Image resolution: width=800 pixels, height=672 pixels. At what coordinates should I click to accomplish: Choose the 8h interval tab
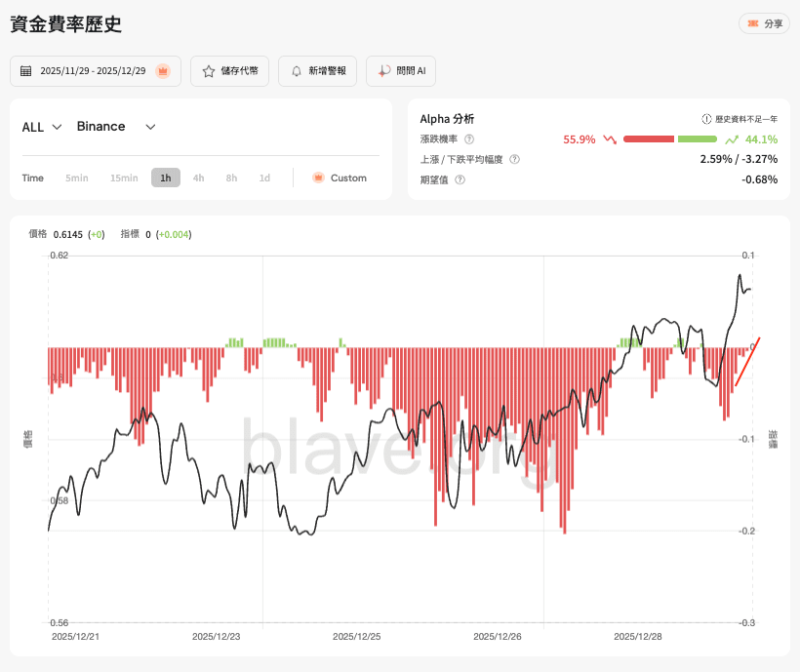click(231, 178)
